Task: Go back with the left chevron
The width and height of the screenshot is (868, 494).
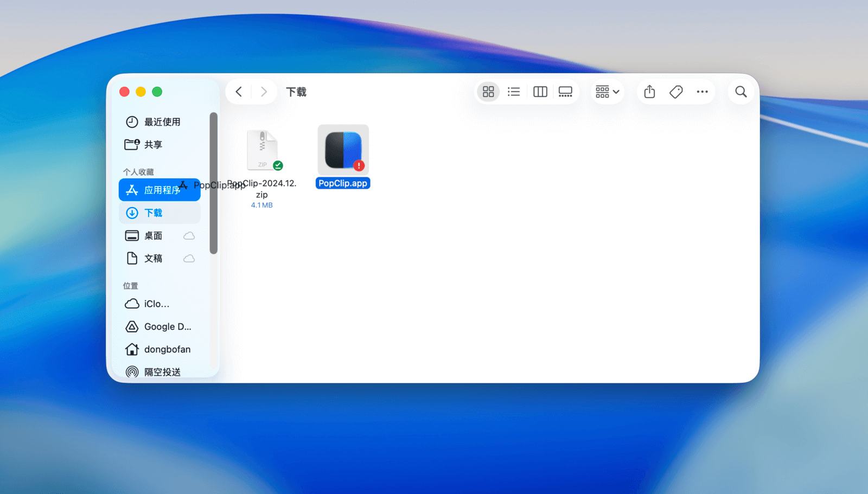Action: [x=239, y=92]
